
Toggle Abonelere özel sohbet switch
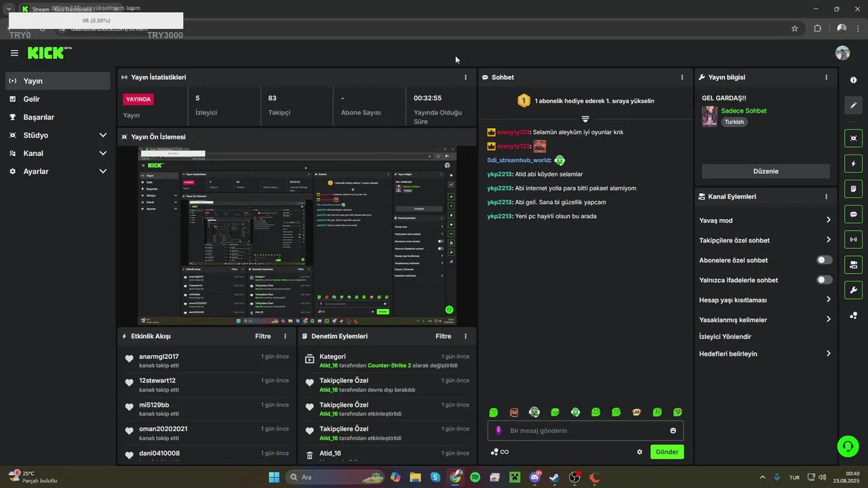(x=825, y=260)
